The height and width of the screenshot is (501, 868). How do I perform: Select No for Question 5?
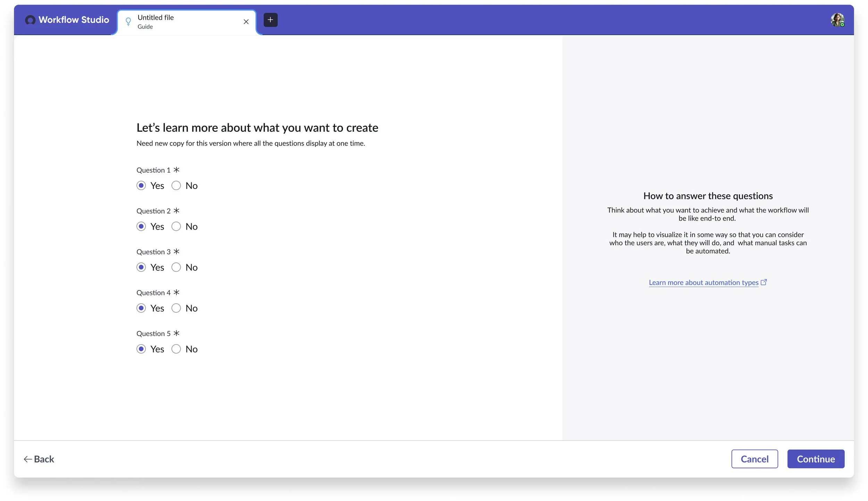click(176, 349)
